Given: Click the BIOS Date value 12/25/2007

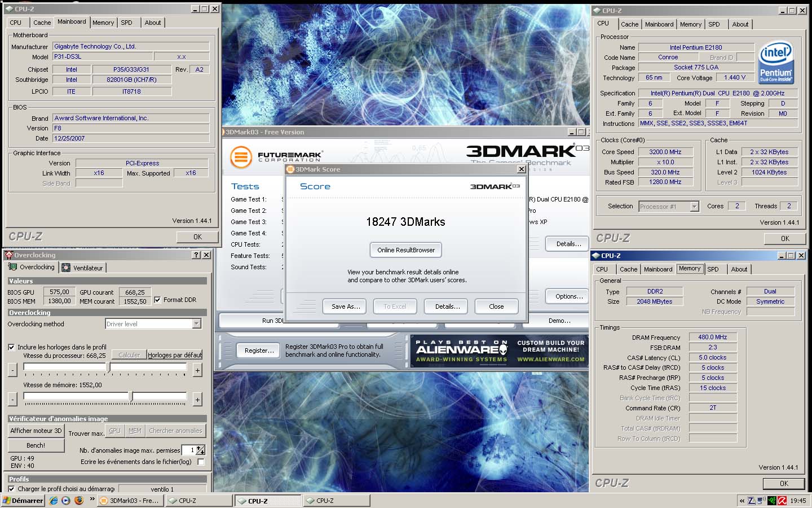Looking at the screenshot, I should point(131,138).
